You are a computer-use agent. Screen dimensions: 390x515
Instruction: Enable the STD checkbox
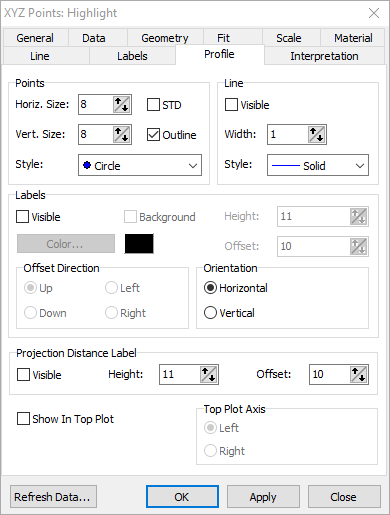point(153,105)
